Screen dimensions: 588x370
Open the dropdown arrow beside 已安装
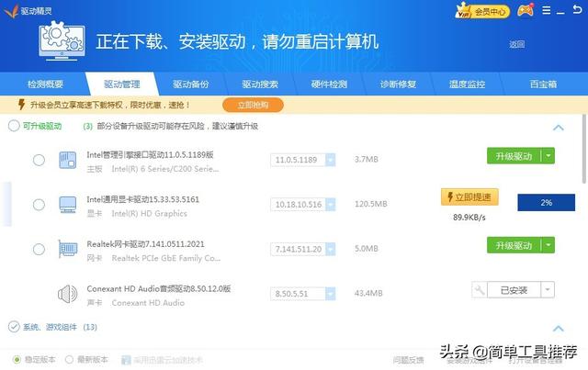tap(548, 290)
